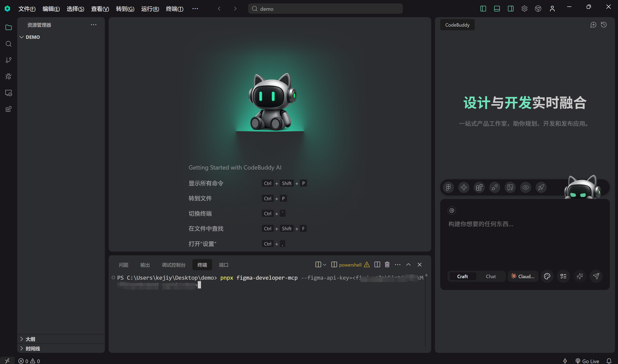This screenshot has width=618, height=364.
Task: Maximize terminal panel with up chevron
Action: pyautogui.click(x=408, y=265)
